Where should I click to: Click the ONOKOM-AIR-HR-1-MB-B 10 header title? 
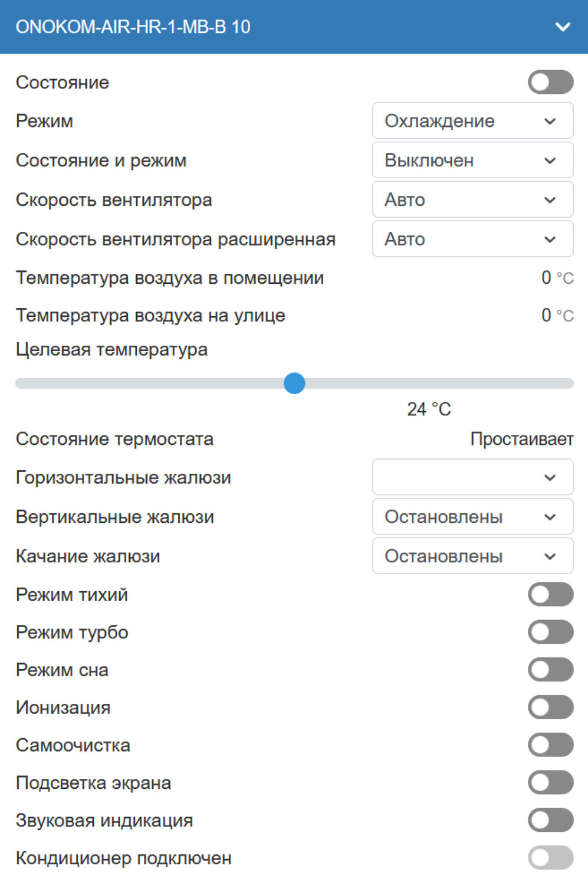[133, 27]
